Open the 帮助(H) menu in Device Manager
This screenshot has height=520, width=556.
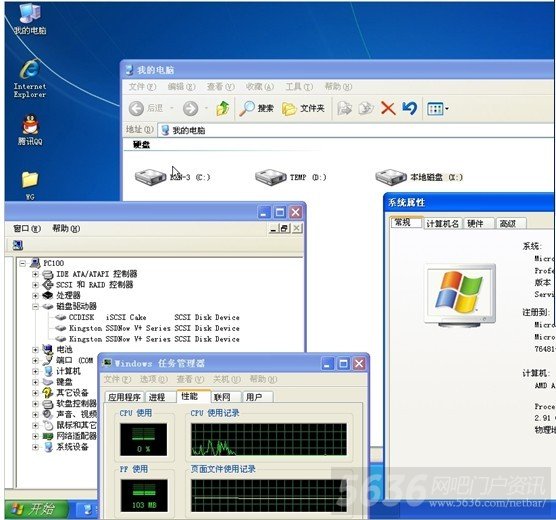[66, 228]
